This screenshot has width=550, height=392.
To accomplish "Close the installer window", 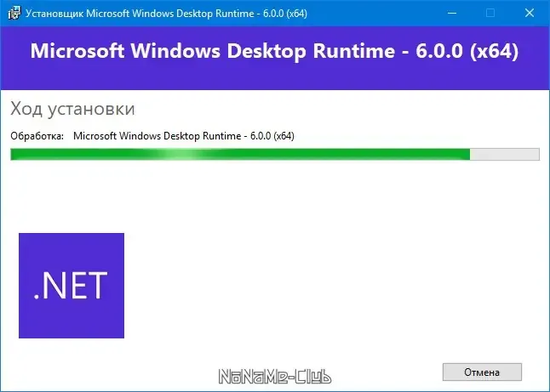I will coord(530,14).
